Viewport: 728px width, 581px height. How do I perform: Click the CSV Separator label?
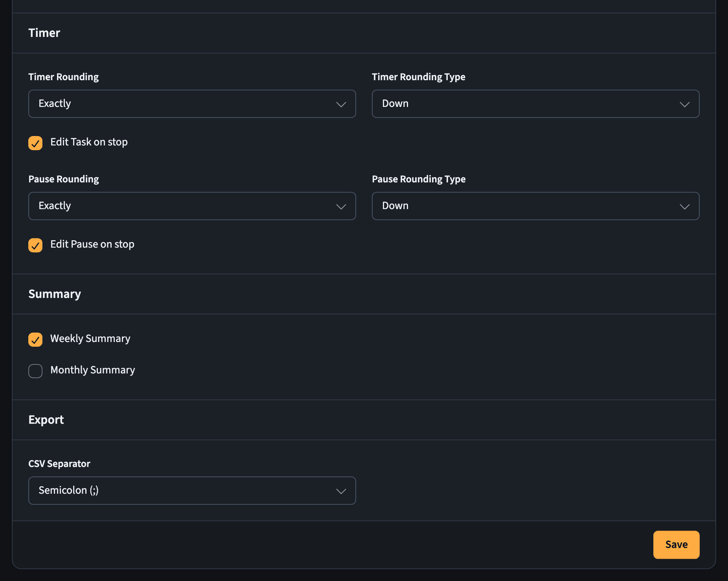tap(59, 464)
